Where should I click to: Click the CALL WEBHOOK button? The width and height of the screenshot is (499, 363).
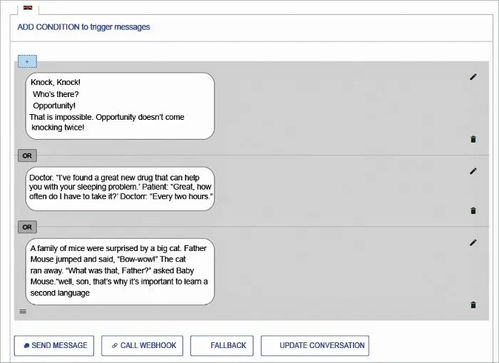142,346
